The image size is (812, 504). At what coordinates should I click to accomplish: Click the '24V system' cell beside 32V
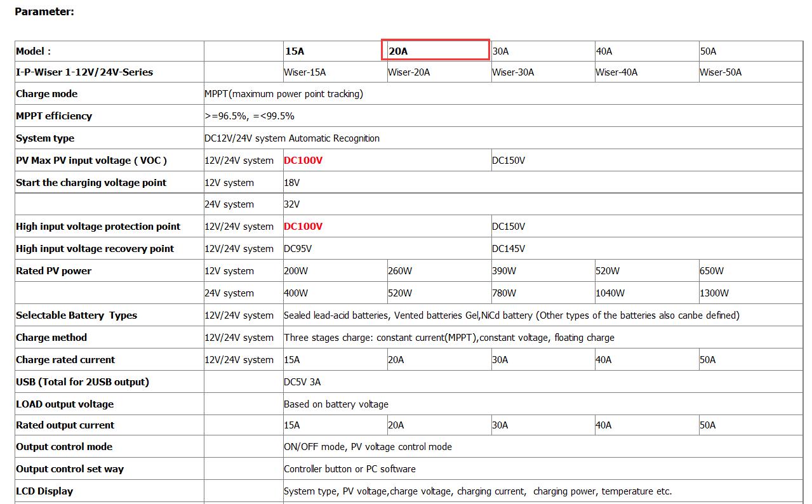229,204
